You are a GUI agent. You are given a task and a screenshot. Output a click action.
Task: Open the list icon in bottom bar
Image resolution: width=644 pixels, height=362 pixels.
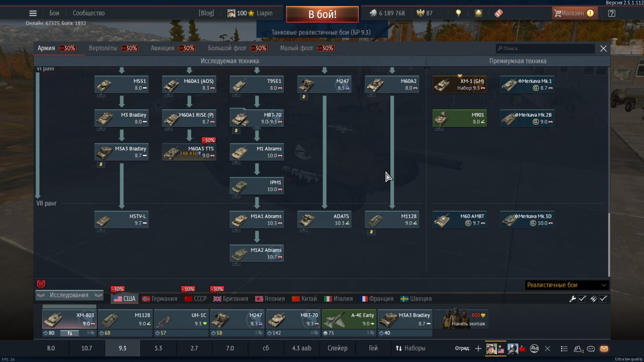[x=564, y=348]
